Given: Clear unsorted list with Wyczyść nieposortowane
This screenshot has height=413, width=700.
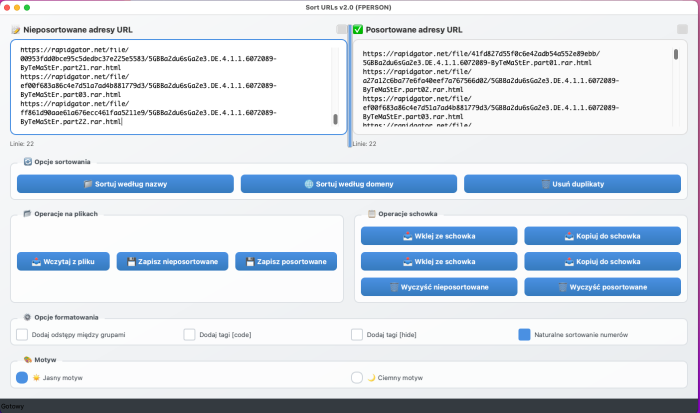Looking at the screenshot, I should click(439, 287).
